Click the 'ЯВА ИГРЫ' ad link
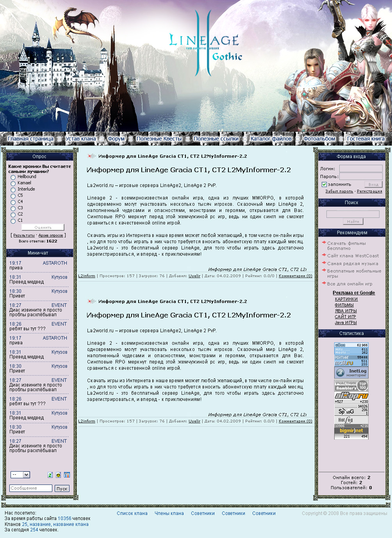Viewport: 392px width, 538px height. (x=346, y=311)
